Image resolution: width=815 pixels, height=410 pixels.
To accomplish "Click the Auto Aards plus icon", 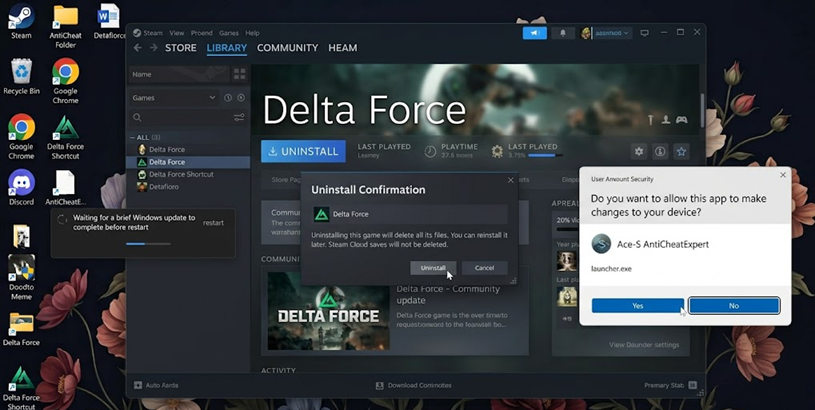I will click(138, 386).
